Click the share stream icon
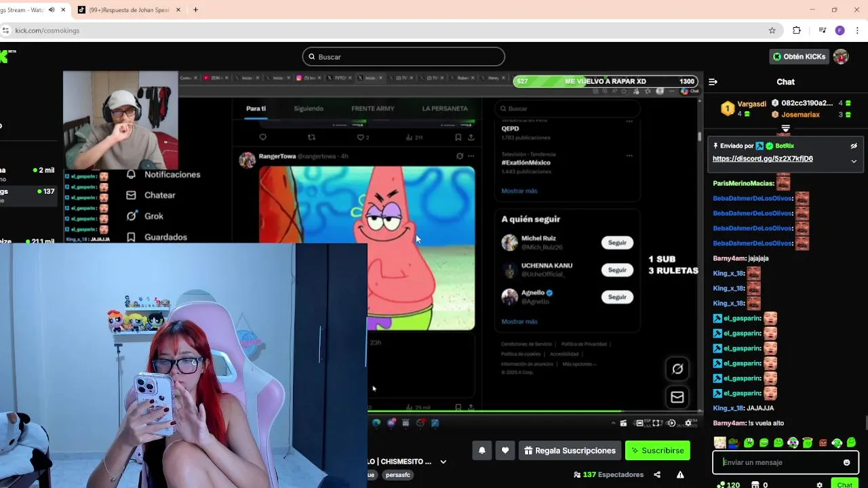The height and width of the screenshot is (488, 868). tap(656, 474)
